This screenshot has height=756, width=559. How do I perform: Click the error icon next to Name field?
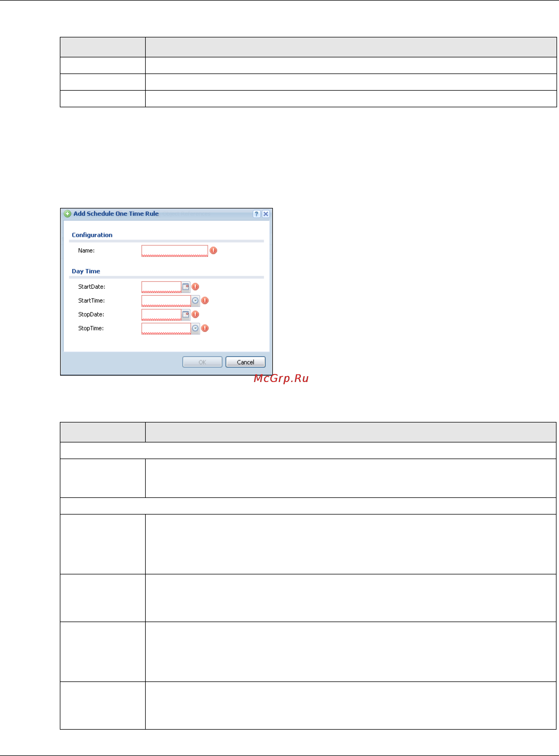coord(213,251)
